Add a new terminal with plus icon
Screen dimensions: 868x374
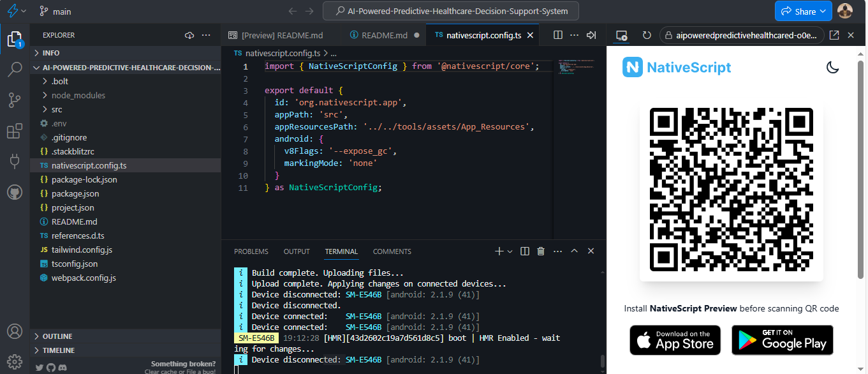tap(499, 251)
